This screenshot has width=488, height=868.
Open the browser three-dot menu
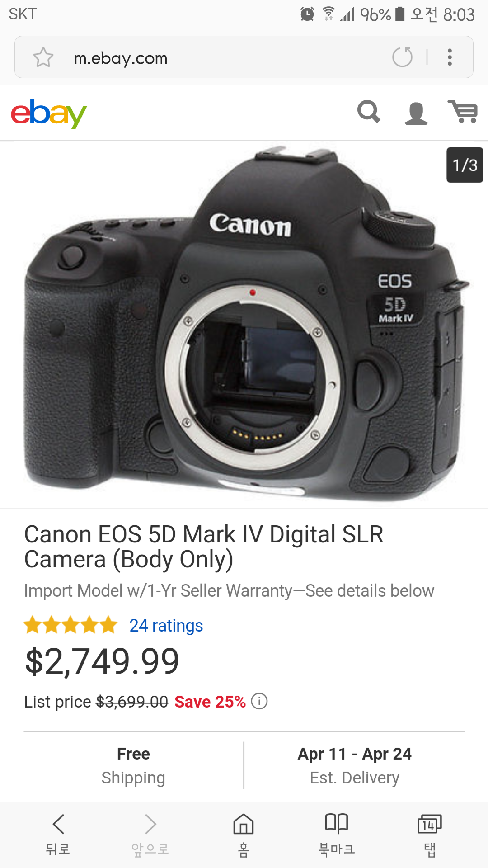coord(450,57)
